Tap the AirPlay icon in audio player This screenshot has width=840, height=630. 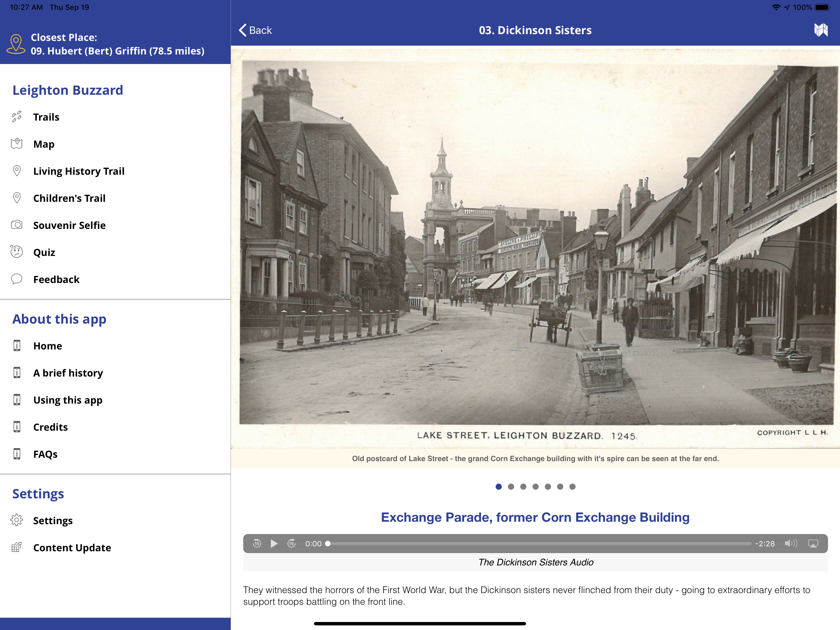click(813, 543)
